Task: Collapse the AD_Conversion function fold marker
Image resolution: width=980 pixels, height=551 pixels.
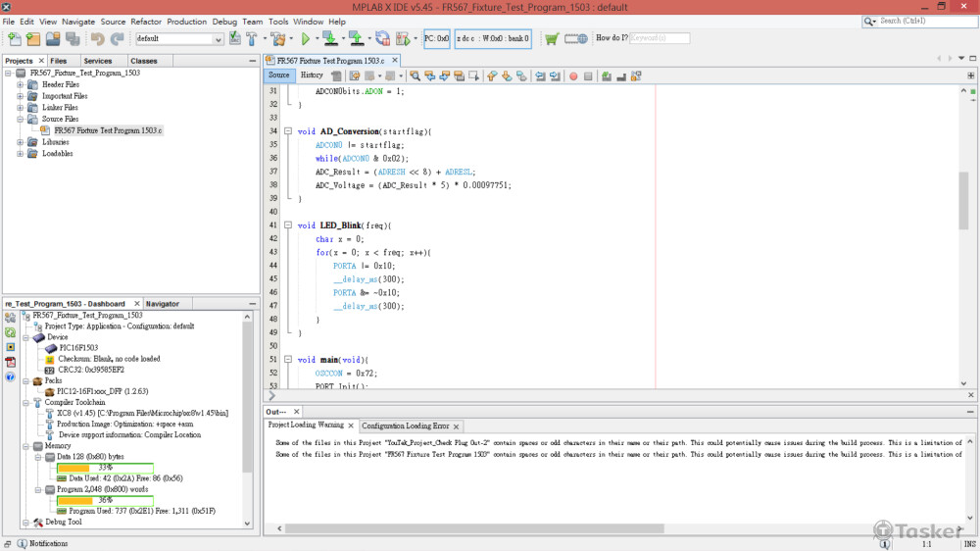Action: tap(287, 131)
